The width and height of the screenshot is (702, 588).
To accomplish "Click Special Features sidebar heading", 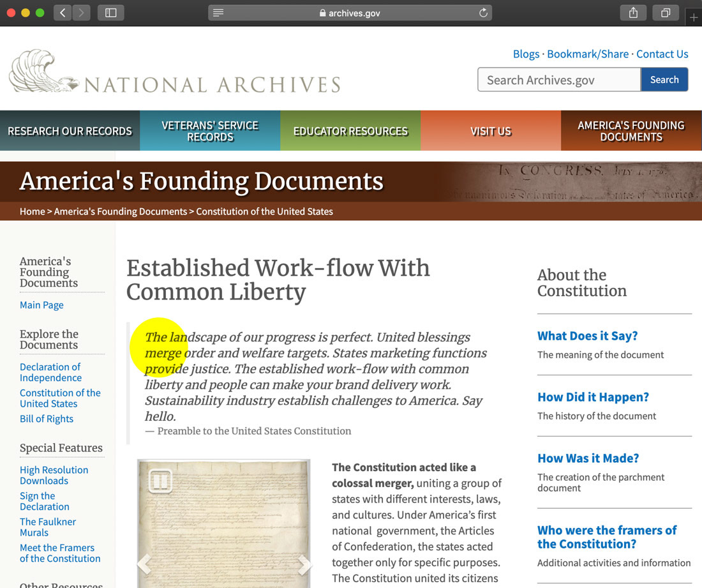I will (x=61, y=448).
